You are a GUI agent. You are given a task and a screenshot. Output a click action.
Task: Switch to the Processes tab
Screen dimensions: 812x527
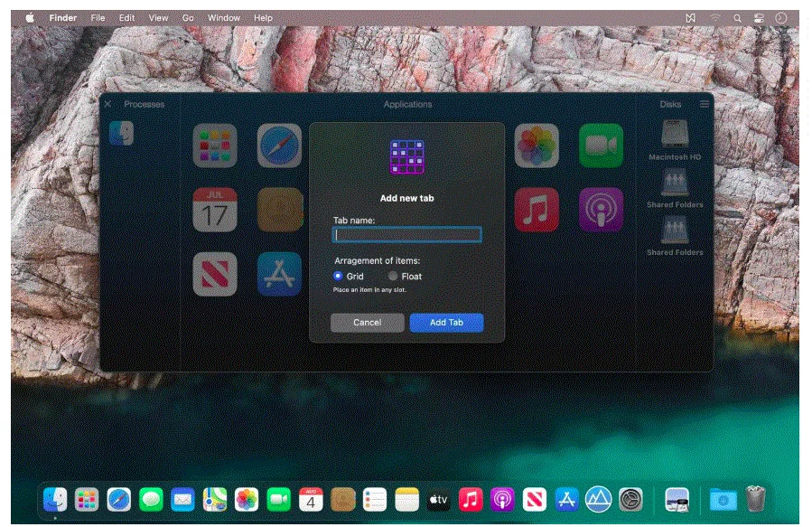click(x=144, y=104)
